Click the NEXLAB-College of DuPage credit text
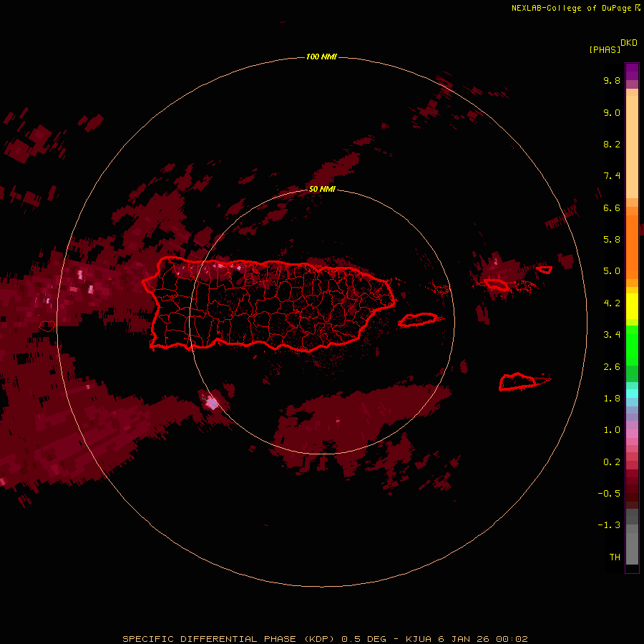Image resolution: width=644 pixels, height=644 pixels. [575, 8]
